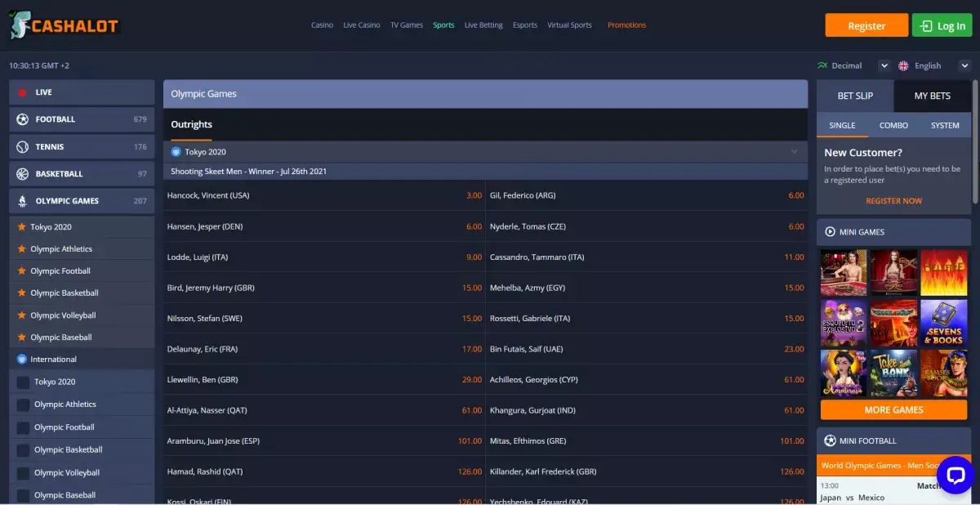Image resolution: width=980 pixels, height=505 pixels.
Task: Collapse the Tokyo 2020 outrights section chevron
Action: 794,151
